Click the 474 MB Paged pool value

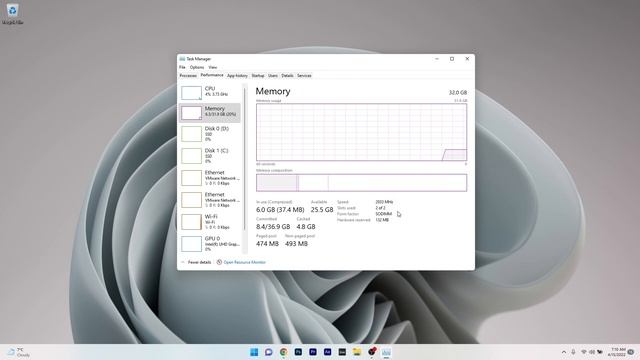pyautogui.click(x=267, y=244)
